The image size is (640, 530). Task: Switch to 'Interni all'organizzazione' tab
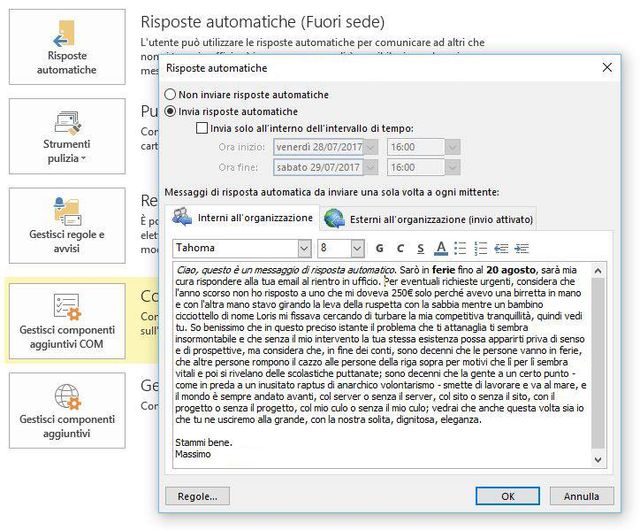point(243,218)
